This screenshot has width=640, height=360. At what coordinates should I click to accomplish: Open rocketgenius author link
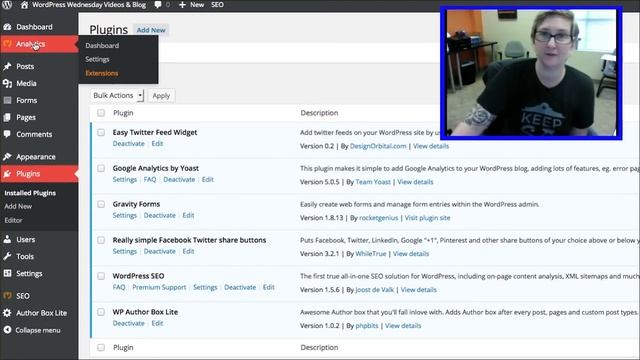378,218
